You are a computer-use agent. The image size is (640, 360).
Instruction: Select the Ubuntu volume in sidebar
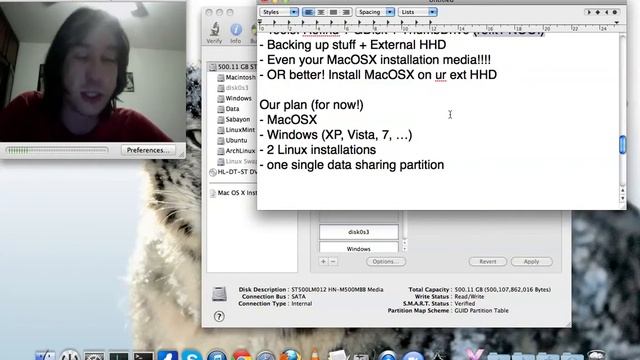(x=232, y=140)
